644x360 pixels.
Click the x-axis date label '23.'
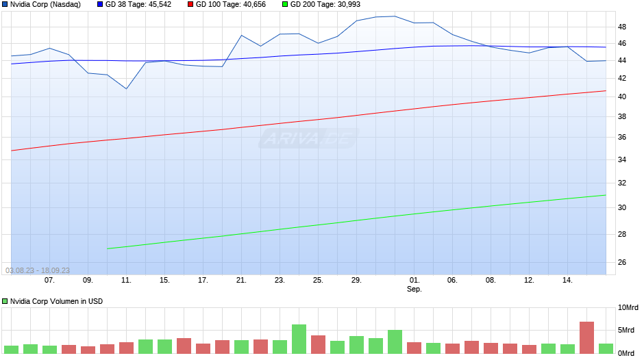(280, 281)
